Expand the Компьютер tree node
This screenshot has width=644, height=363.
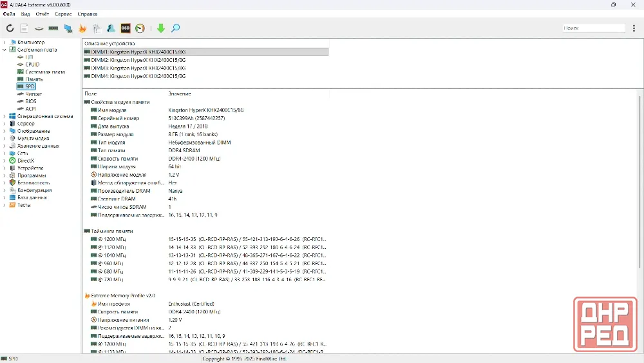click(x=5, y=42)
